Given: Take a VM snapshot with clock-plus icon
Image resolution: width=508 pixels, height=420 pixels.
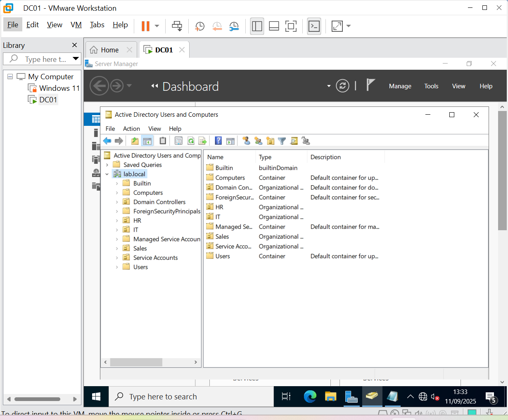Looking at the screenshot, I should click(x=199, y=26).
